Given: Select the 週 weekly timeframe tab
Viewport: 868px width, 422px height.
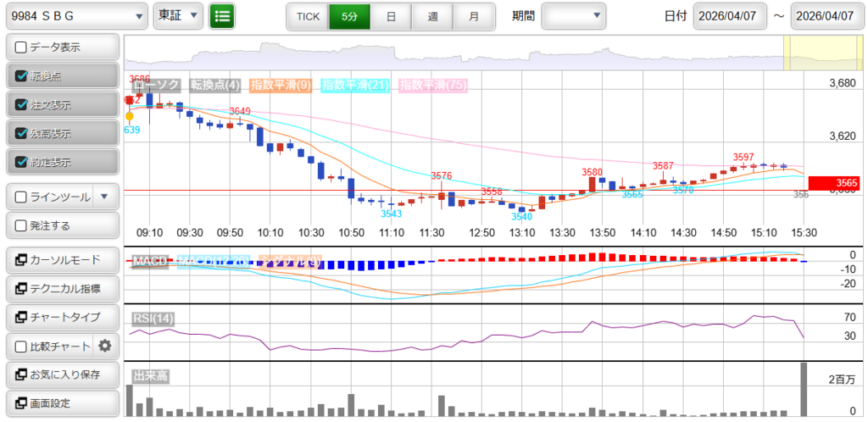Looking at the screenshot, I should tap(432, 16).
